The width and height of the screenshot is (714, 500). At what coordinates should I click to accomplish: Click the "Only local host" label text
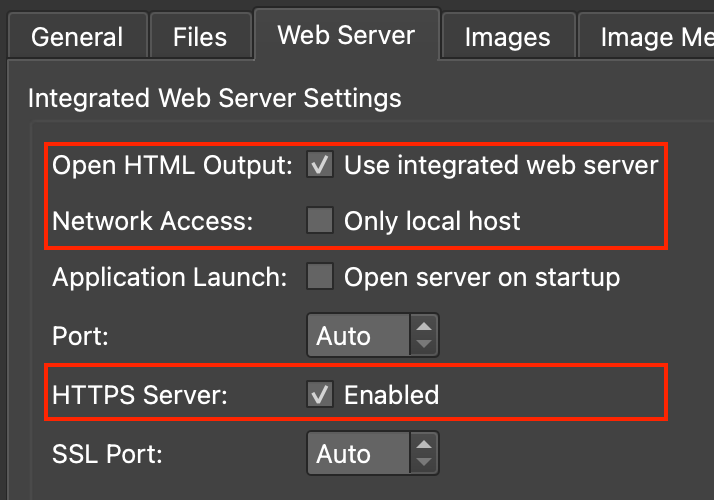click(x=432, y=221)
